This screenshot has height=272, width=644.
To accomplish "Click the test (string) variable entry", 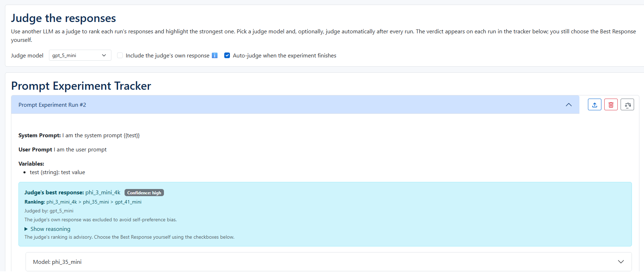I will tap(57, 172).
